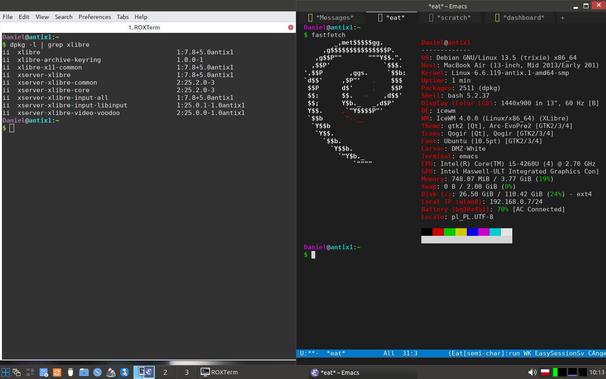Open the File menu in ROXTerm
This screenshot has width=606, height=379.
pos(7,17)
